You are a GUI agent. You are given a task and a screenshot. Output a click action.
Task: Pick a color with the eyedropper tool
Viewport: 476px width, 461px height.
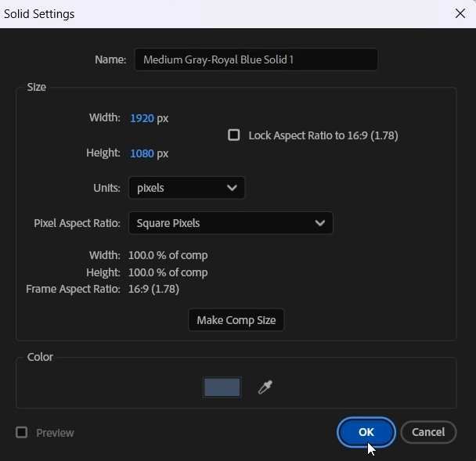pos(265,387)
